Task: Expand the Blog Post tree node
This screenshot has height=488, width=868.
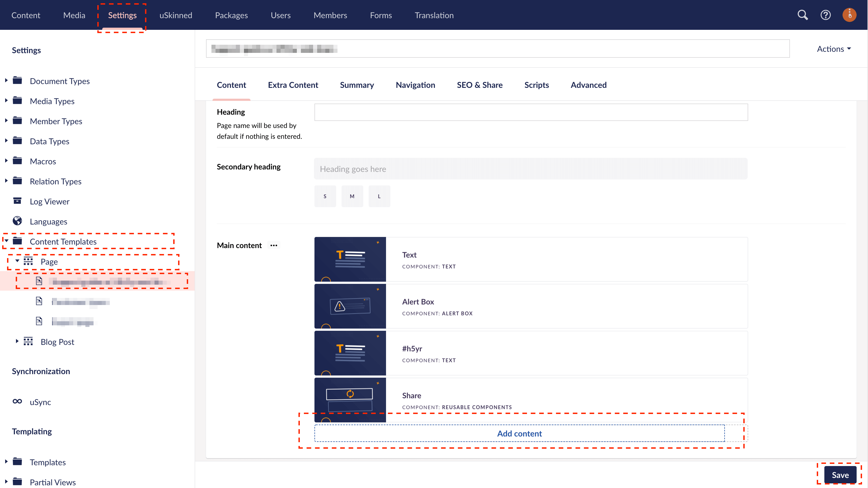Action: click(17, 341)
